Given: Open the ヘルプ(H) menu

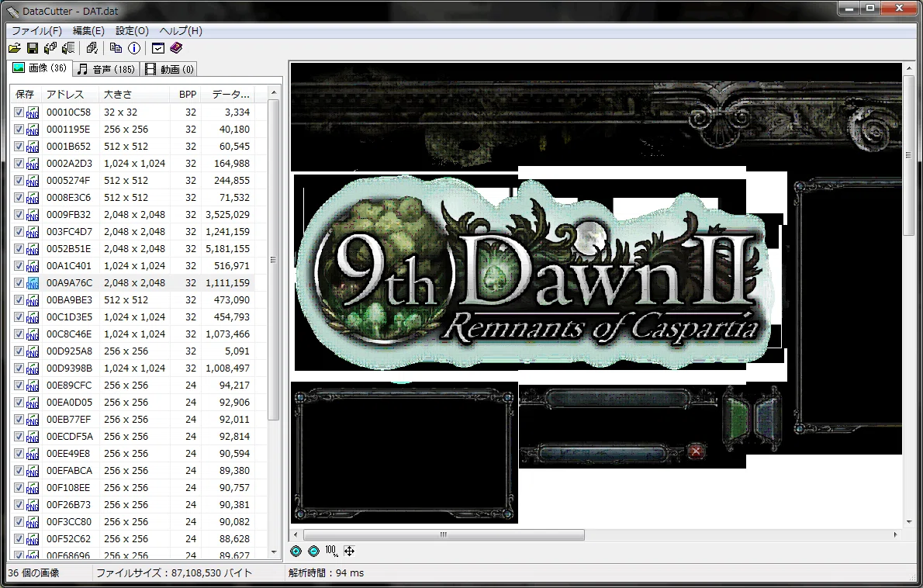Looking at the screenshot, I should pyautogui.click(x=181, y=30).
